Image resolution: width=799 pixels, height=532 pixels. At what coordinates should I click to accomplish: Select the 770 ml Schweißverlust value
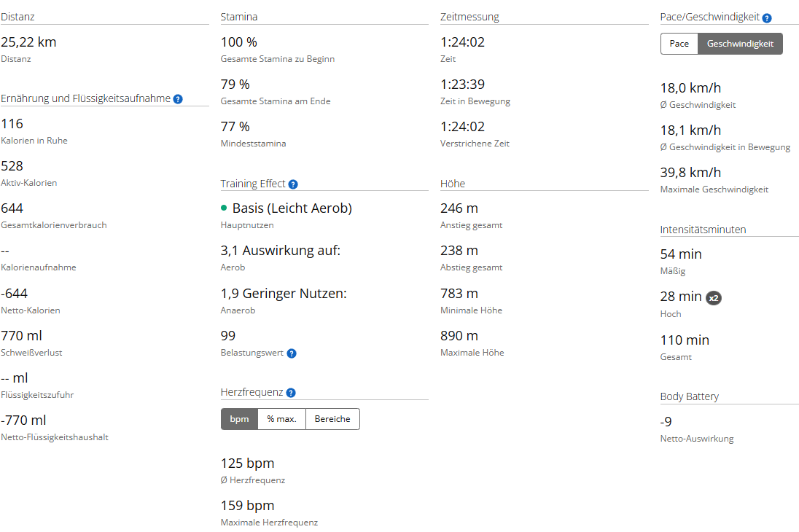pyautogui.click(x=21, y=335)
